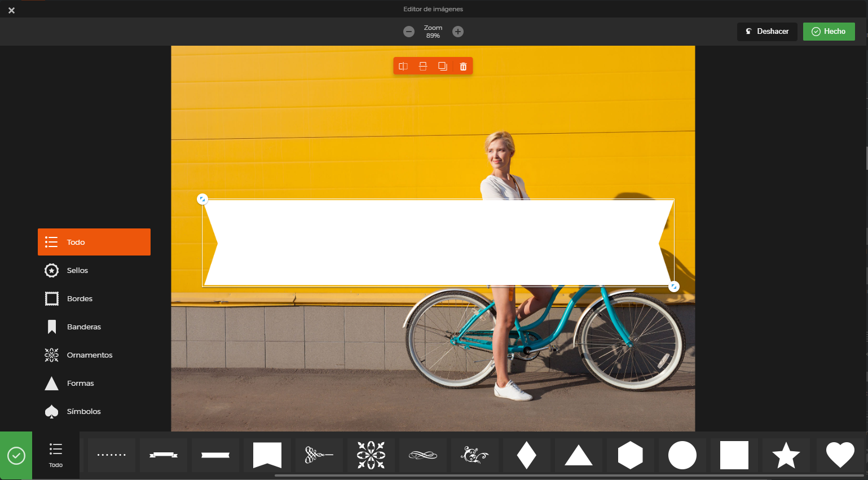Click the lower-right resize handle of banner
The image size is (868, 480).
click(674, 287)
